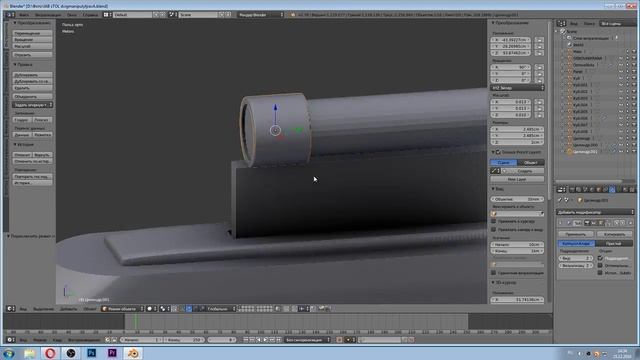Click the Вращение tool button
This screenshot has width=640, height=360.
pyautogui.click(x=32, y=40)
